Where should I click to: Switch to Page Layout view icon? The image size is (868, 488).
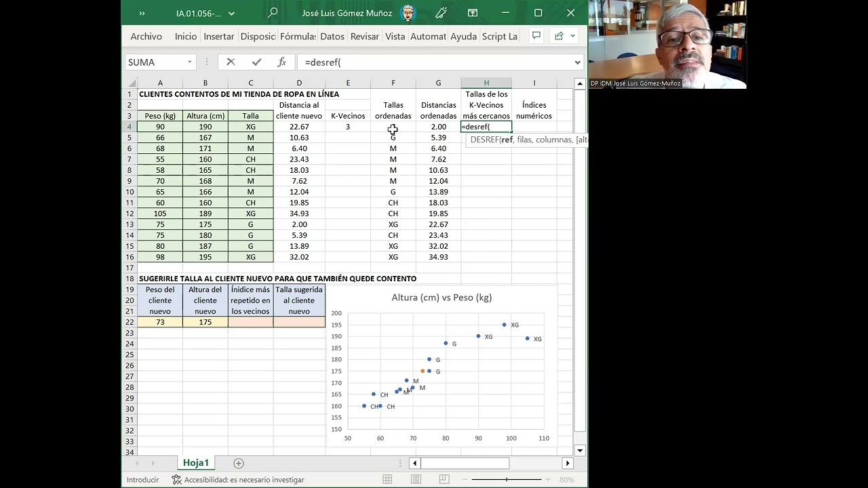[416, 479]
